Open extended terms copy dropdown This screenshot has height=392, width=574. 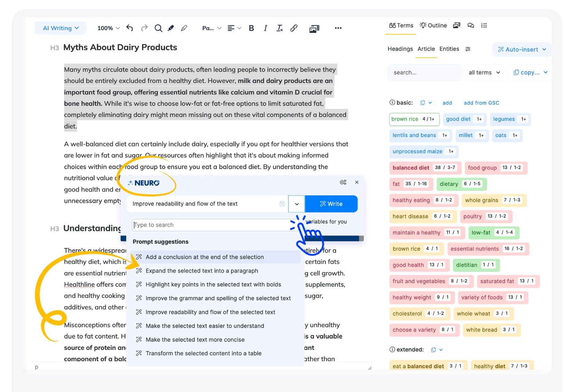pos(437,350)
